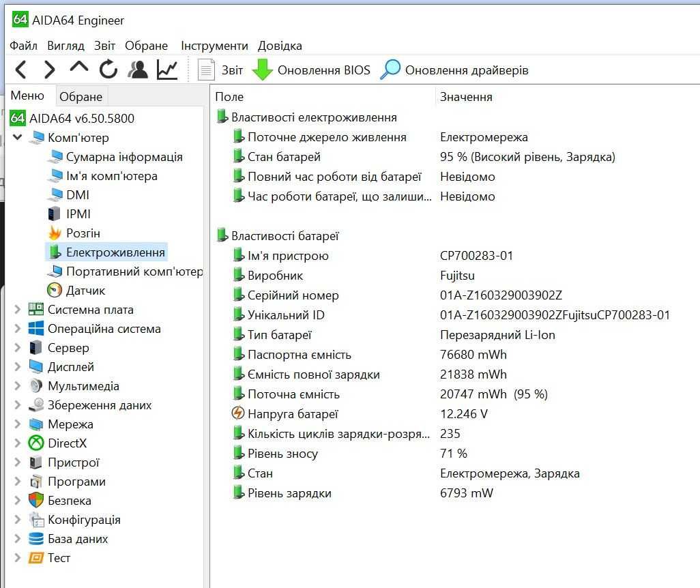Open the graph chart toolbar icon
This screenshot has width=700, height=588.
tap(167, 70)
